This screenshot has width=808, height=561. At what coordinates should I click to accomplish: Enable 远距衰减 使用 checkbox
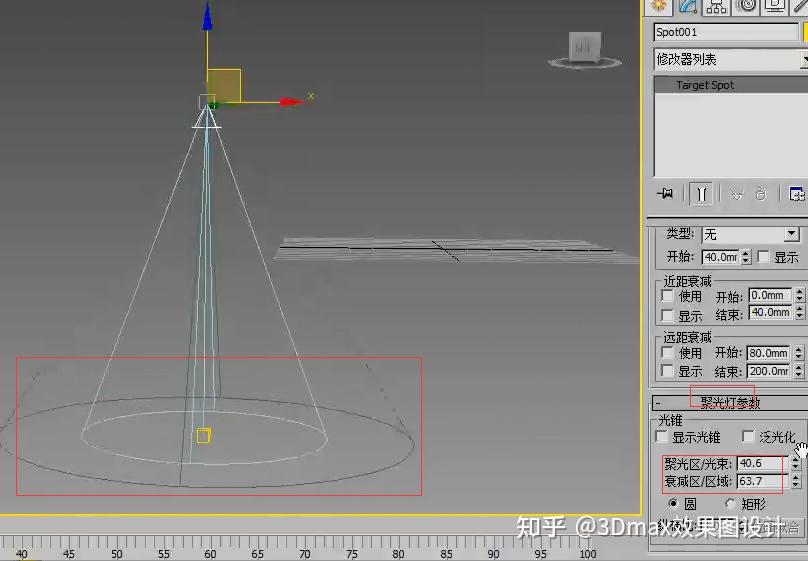[x=667, y=352]
